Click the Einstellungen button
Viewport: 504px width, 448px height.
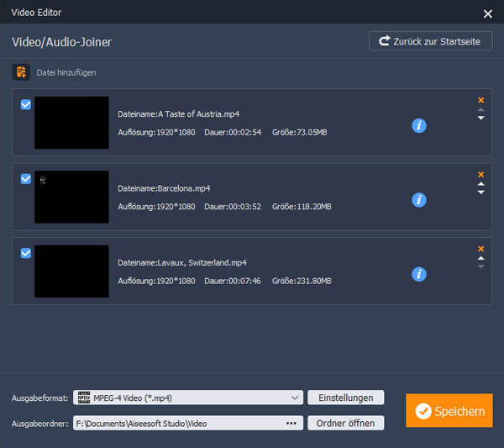[x=346, y=398]
